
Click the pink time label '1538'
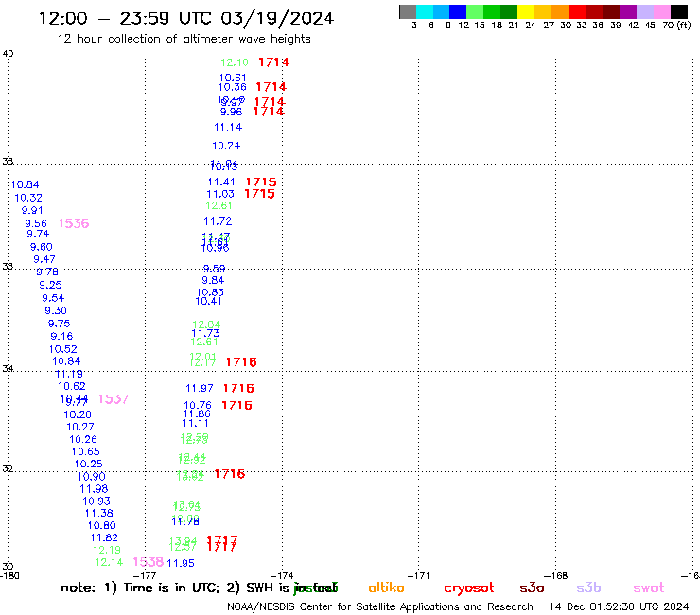pos(149,562)
